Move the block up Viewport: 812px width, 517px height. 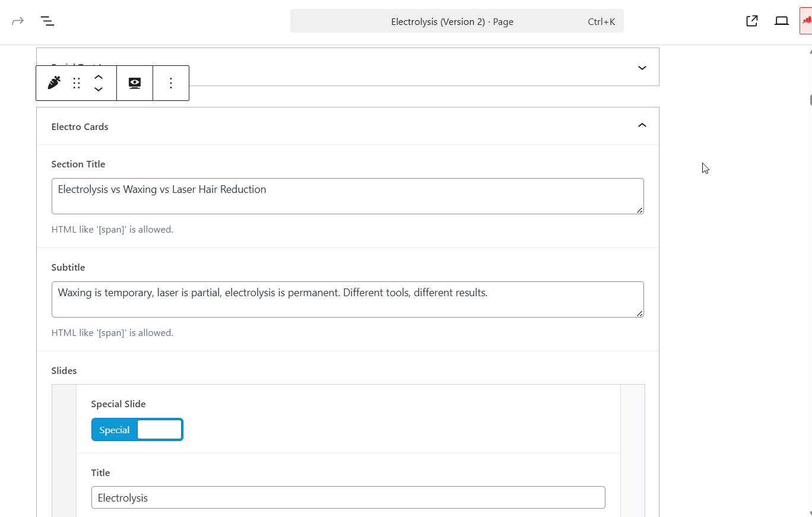coord(99,77)
